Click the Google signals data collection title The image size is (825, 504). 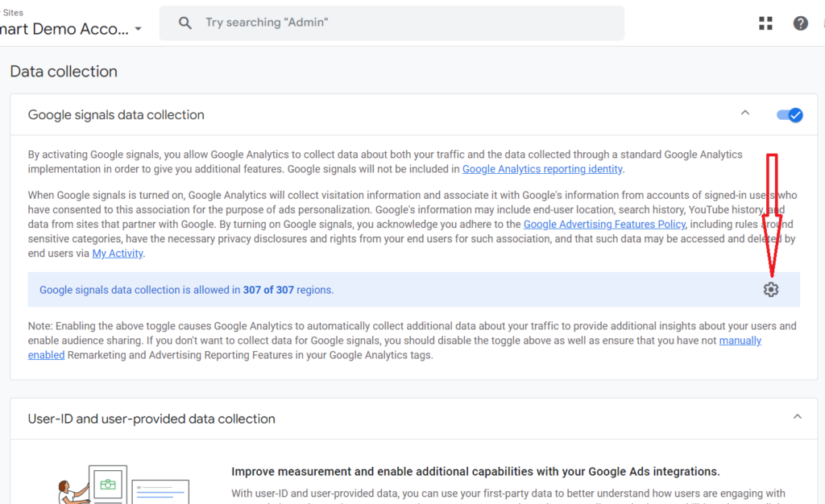click(x=116, y=115)
